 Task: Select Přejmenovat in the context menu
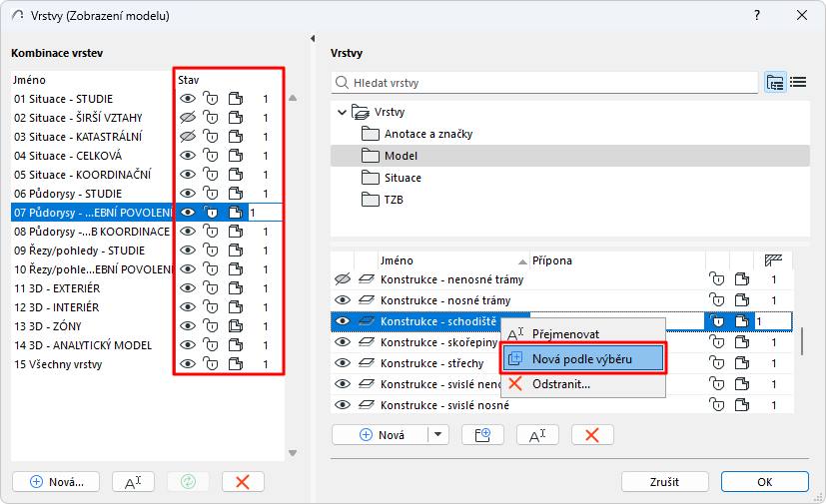pos(565,334)
